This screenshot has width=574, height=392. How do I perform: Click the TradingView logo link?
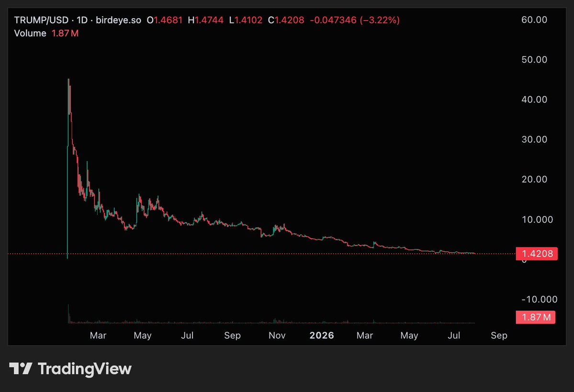(x=70, y=369)
